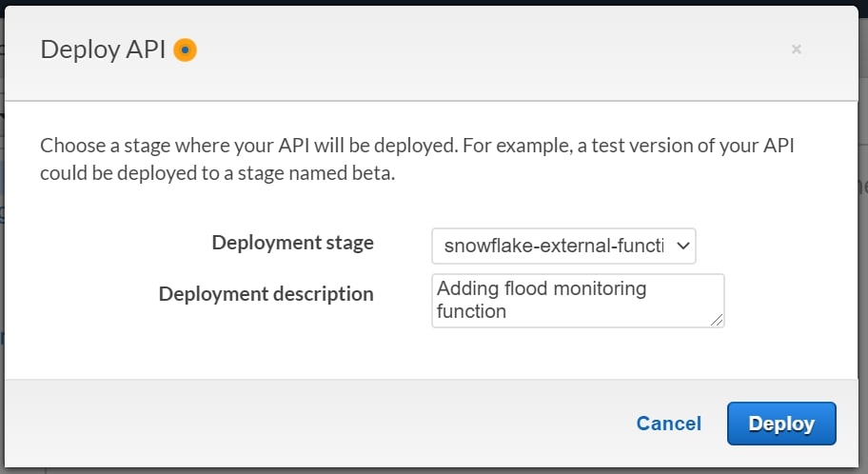The image size is (868, 474).
Task: Cancel the API deployment
Action: 669,424
